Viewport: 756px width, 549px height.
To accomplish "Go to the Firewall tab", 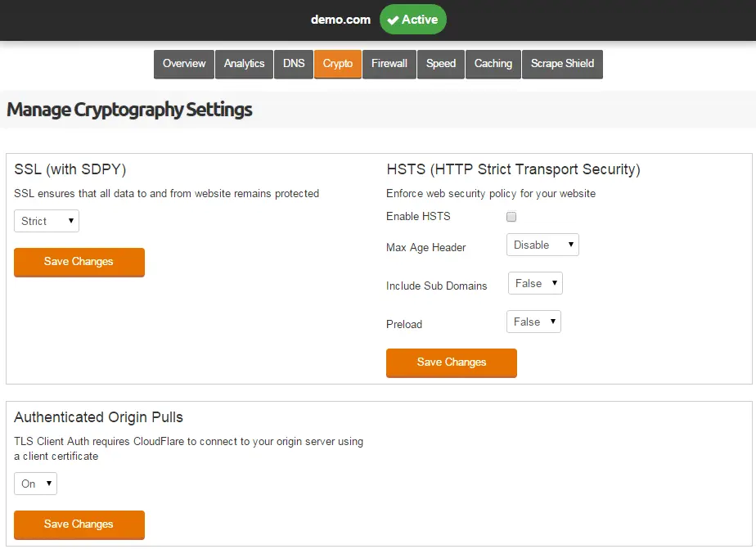I will 389,64.
